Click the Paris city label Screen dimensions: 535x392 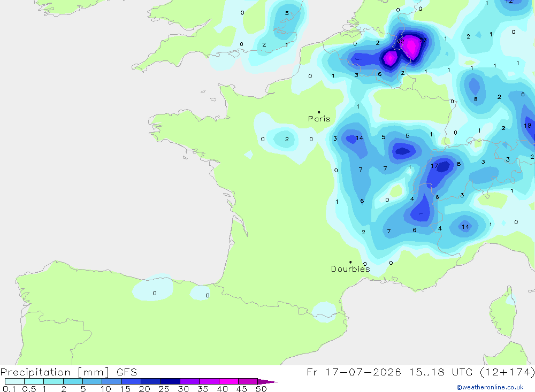pyautogui.click(x=319, y=119)
